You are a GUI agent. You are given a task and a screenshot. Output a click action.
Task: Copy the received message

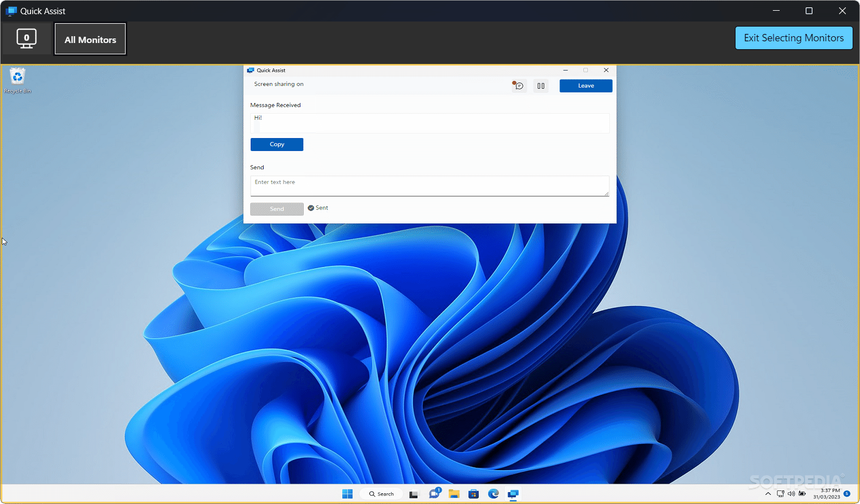pyautogui.click(x=277, y=144)
